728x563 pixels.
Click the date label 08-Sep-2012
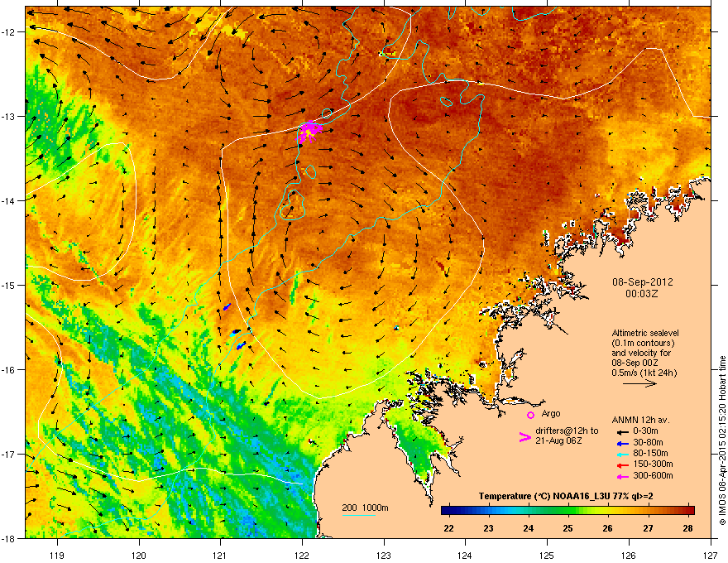[642, 282]
